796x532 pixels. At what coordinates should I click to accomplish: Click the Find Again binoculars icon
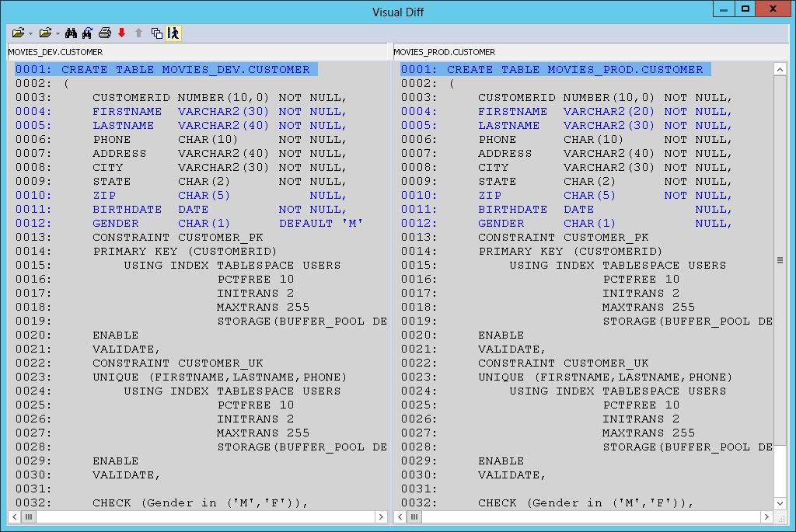click(x=87, y=33)
